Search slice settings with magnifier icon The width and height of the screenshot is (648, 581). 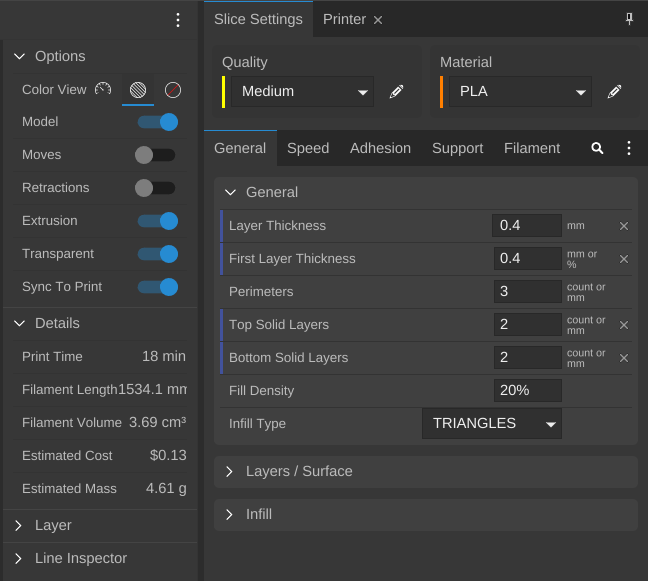point(597,148)
